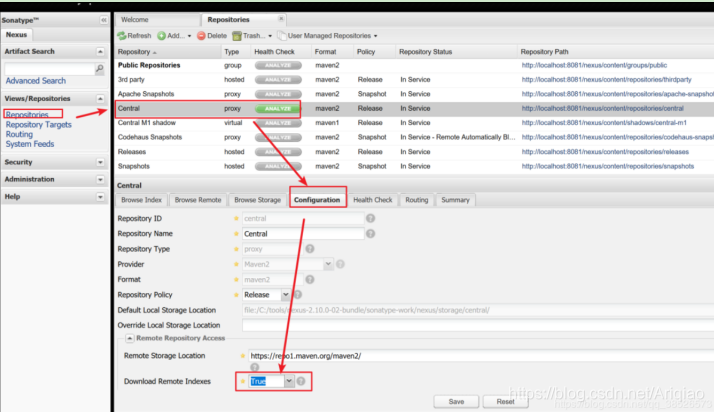The width and height of the screenshot is (714, 412).
Task: Select the Releases repository row
Action: (414, 152)
